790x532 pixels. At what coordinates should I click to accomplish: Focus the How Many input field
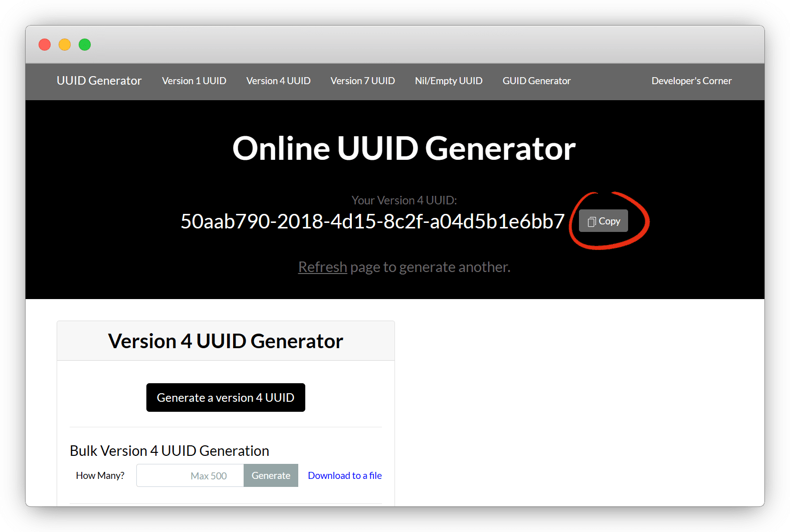tap(190, 475)
